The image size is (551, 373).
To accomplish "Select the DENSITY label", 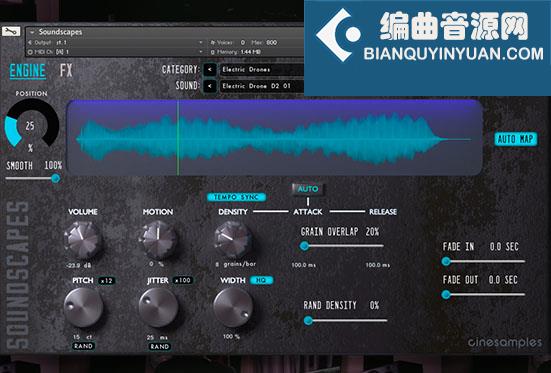I will [233, 212].
